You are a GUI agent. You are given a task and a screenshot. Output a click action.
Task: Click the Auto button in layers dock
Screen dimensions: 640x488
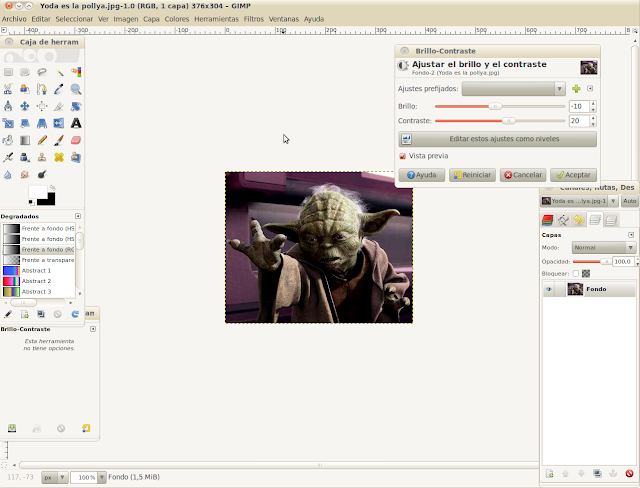coord(630,201)
